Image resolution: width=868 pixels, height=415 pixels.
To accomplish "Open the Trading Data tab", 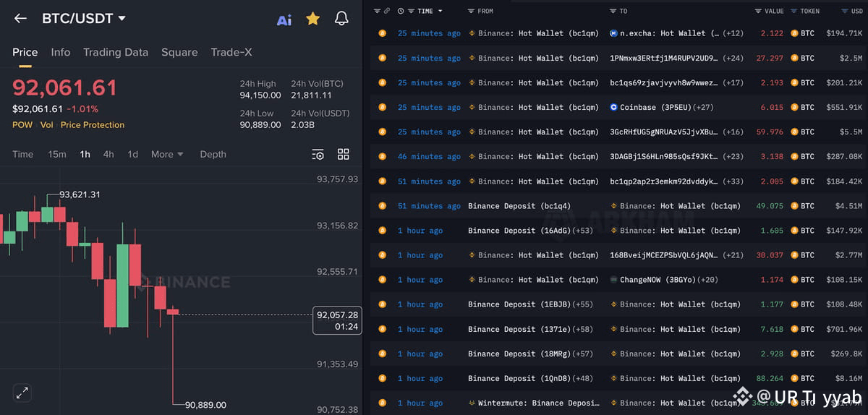I will pos(116,52).
